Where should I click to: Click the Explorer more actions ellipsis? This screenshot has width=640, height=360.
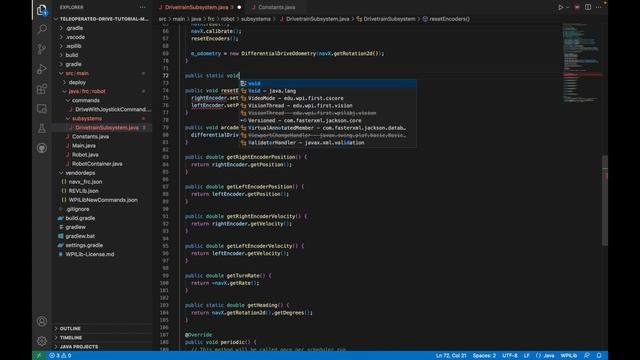tap(142, 7)
